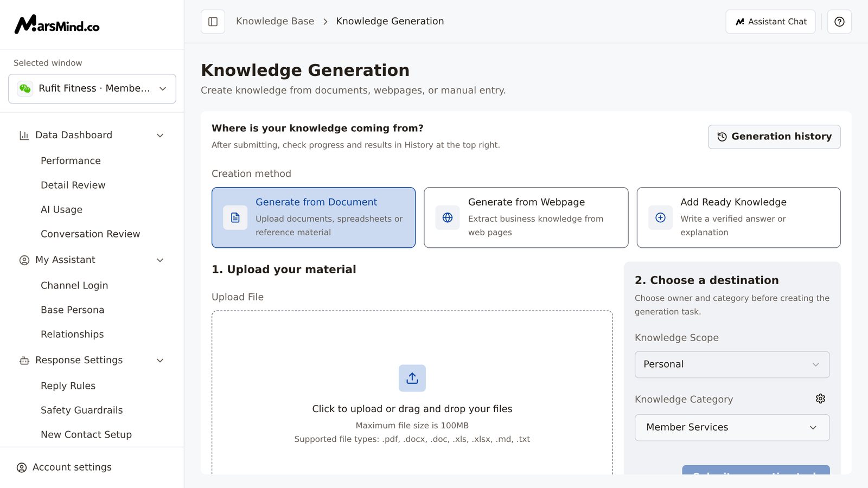Open Account settings
This screenshot has height=488, width=868.
(x=72, y=467)
